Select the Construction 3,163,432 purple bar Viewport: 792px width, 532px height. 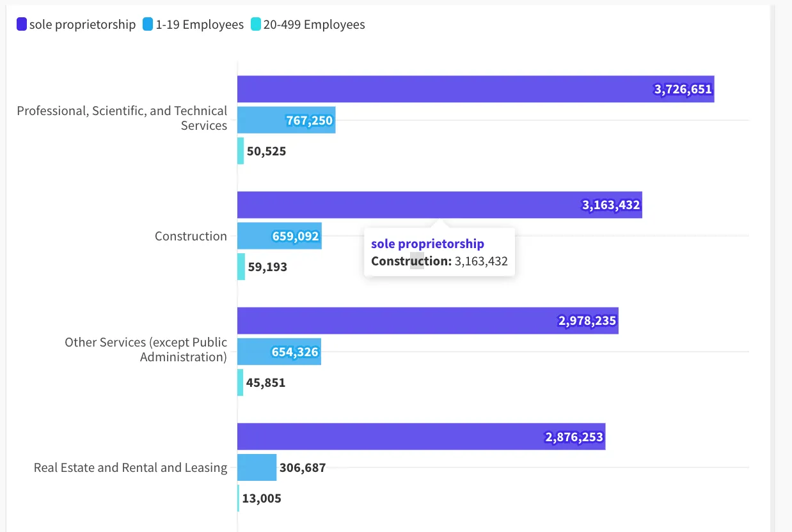pos(440,205)
